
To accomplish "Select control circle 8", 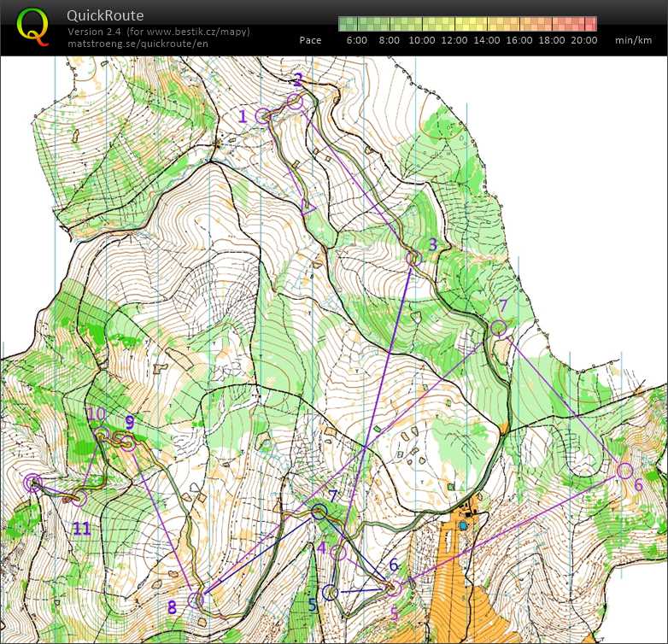I will pos(196,600).
